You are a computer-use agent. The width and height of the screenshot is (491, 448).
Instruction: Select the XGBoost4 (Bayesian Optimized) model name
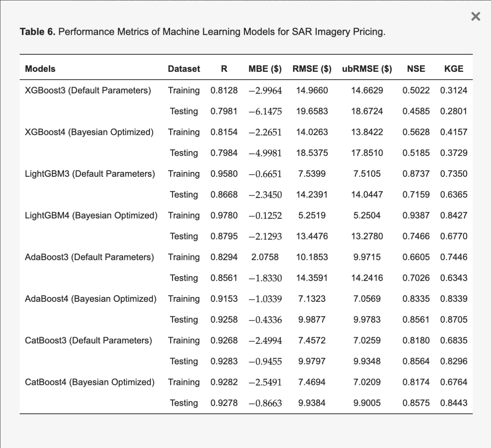click(x=89, y=132)
